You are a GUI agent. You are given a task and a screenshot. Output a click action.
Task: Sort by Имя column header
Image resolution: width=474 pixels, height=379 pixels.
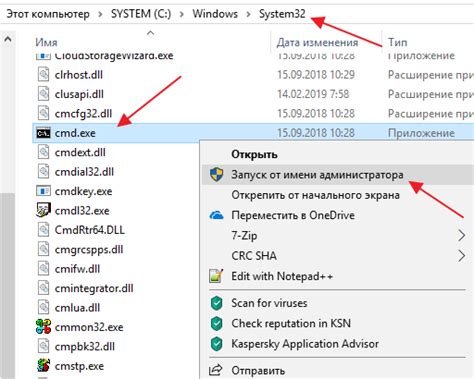46,42
